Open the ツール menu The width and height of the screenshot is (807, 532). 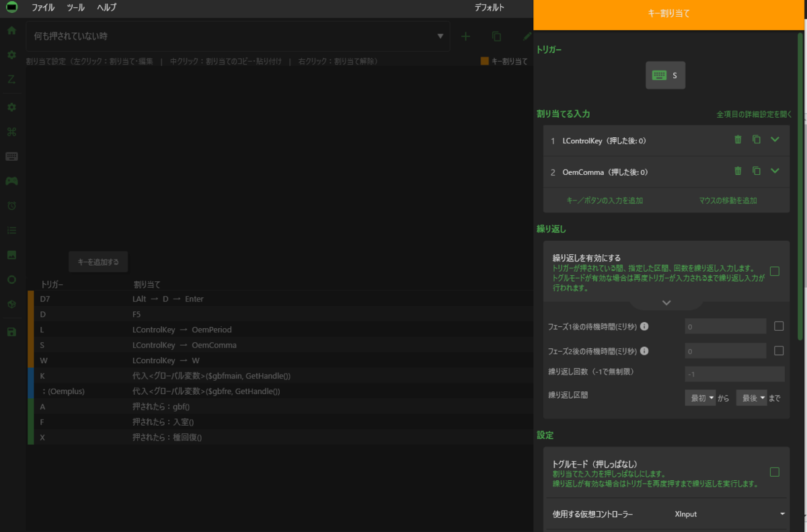pyautogui.click(x=76, y=7)
